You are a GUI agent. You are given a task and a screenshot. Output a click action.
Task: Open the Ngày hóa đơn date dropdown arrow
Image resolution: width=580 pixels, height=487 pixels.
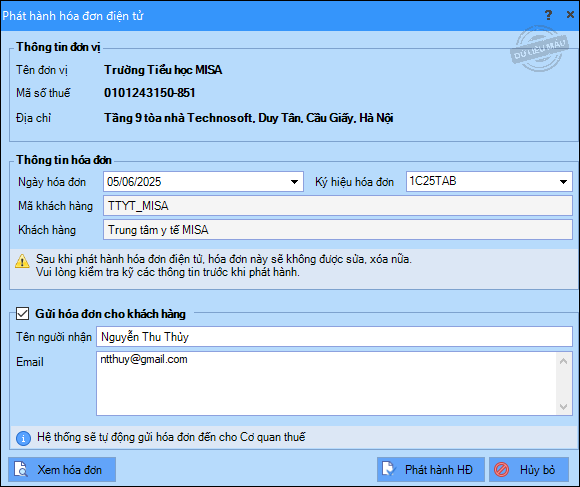coord(294,182)
